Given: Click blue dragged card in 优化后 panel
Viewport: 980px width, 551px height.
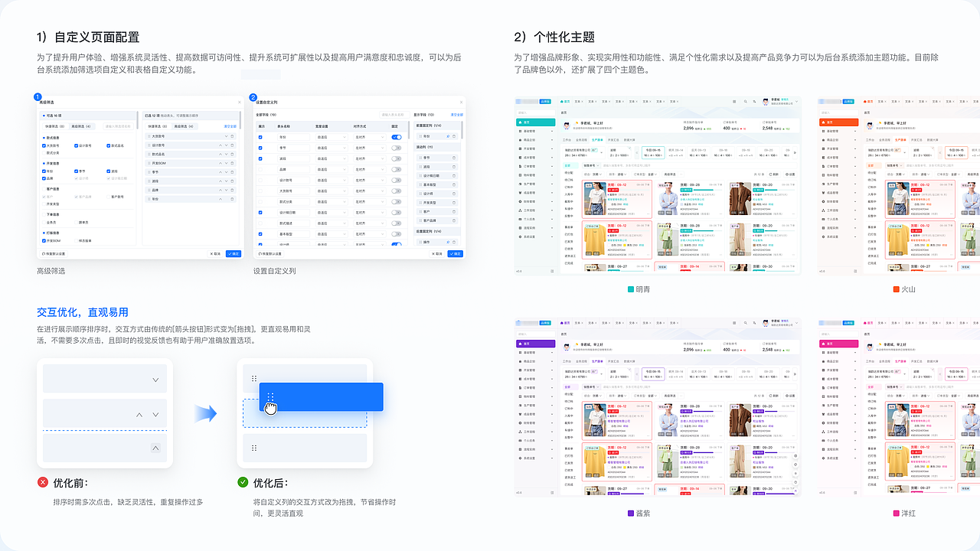Looking at the screenshot, I should (x=322, y=396).
